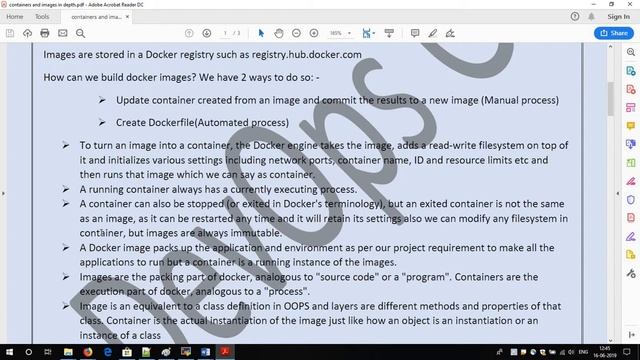
Task: Zoom out with the minus button
Action: (296, 33)
